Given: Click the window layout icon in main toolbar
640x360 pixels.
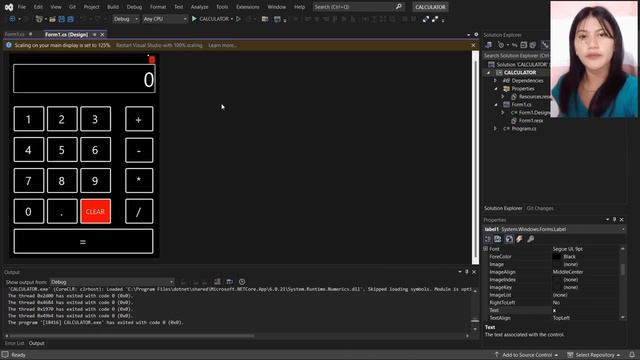Looking at the screenshot, I should click(x=277, y=19).
